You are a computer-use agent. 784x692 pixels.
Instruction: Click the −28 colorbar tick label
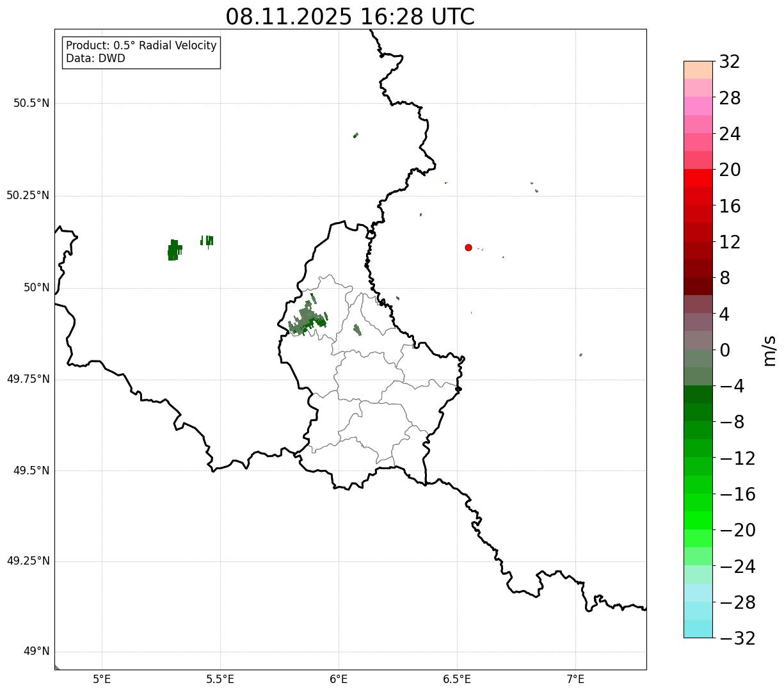click(x=737, y=602)
